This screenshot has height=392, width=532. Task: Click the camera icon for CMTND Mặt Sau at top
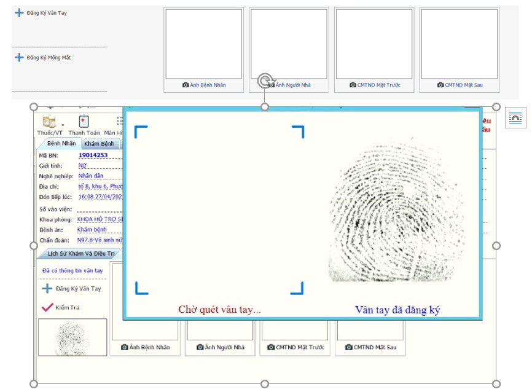click(440, 85)
